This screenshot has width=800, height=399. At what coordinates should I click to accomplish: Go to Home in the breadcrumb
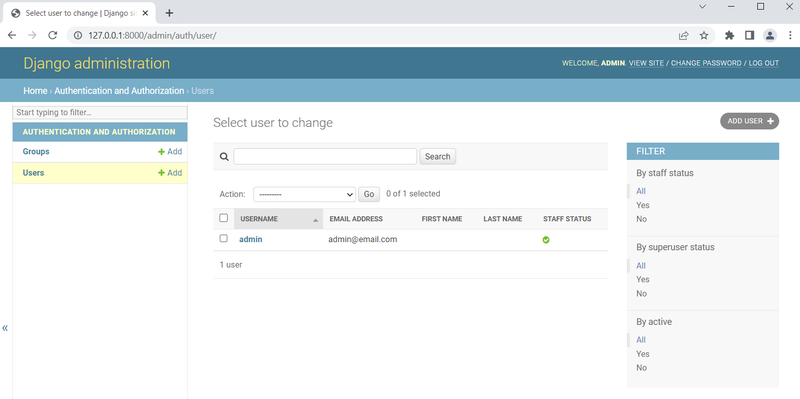click(x=35, y=91)
